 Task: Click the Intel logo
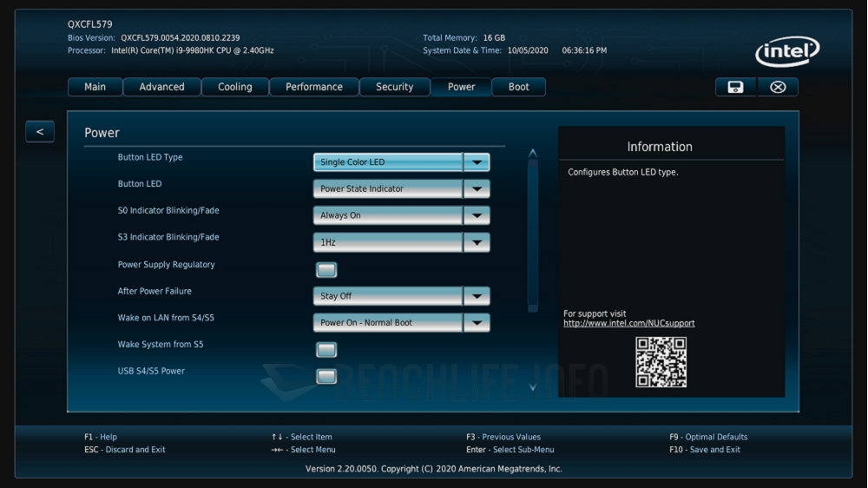pos(787,51)
